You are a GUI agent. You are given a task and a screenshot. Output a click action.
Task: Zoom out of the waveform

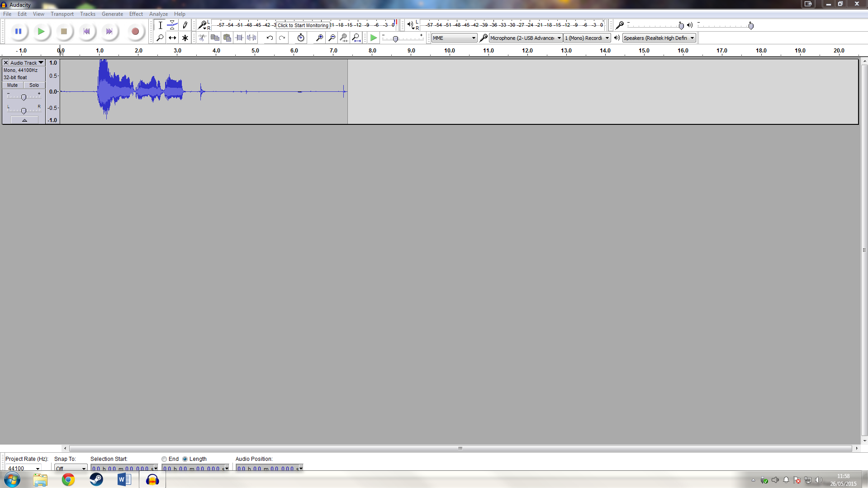coord(332,38)
